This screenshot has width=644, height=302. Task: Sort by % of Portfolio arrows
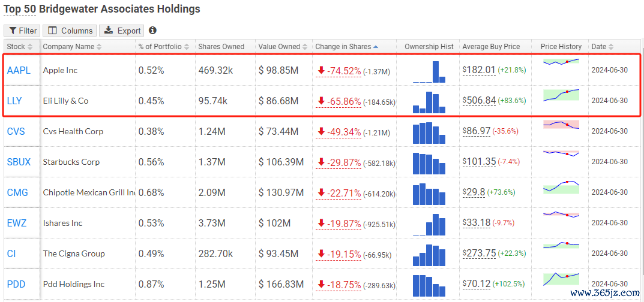coord(187,47)
